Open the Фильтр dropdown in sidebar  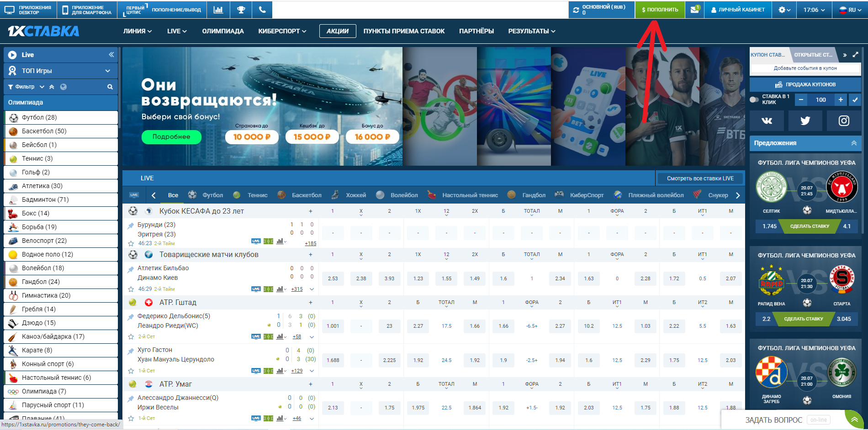pyautogui.click(x=26, y=87)
